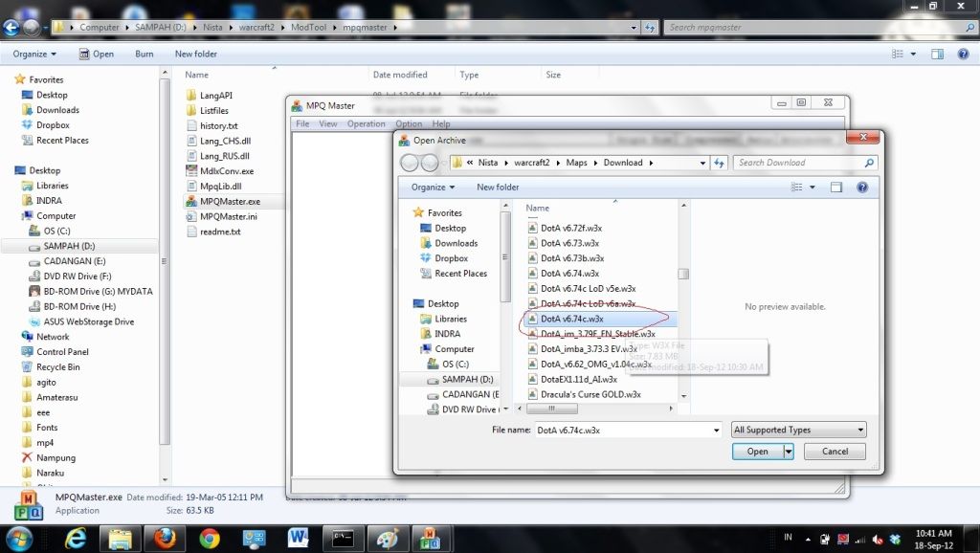Click the clock in system tray
The height and width of the screenshot is (553, 980).
[934, 540]
